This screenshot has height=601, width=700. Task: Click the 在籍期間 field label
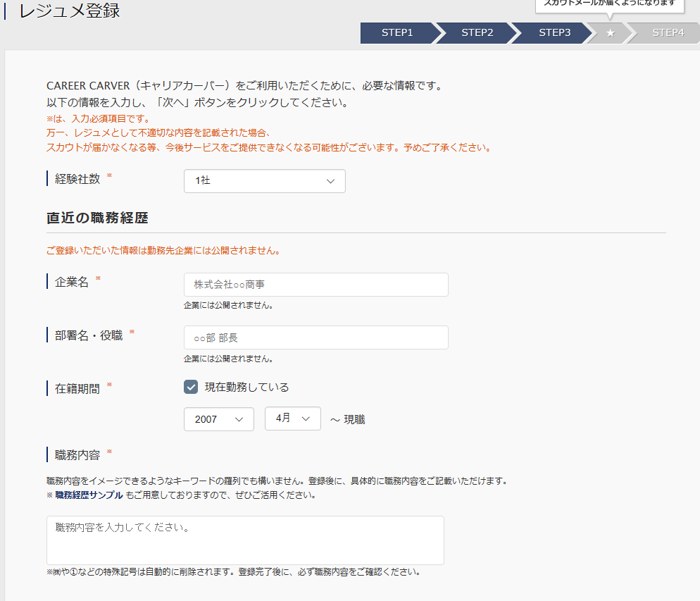tap(77, 388)
